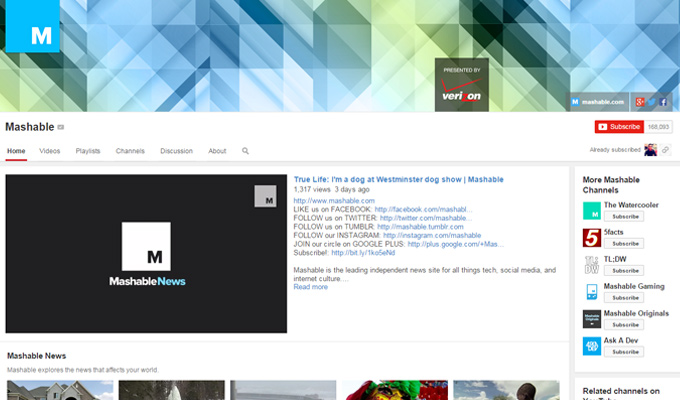Play the MashableNews featured video
This screenshot has width=680, height=400.
[x=146, y=254]
